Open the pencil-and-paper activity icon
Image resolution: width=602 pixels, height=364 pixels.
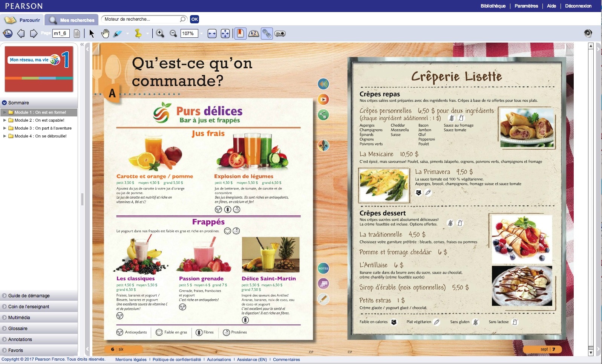(x=323, y=299)
